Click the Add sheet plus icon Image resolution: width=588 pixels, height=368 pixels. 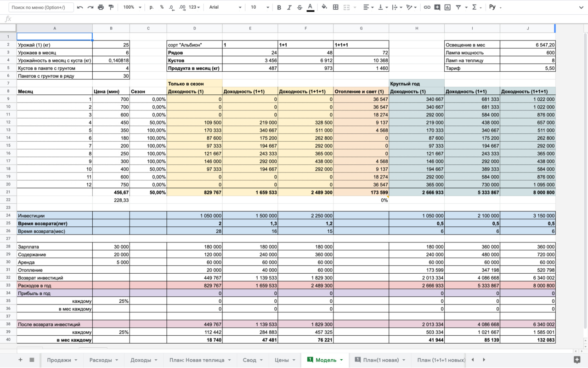click(20, 360)
